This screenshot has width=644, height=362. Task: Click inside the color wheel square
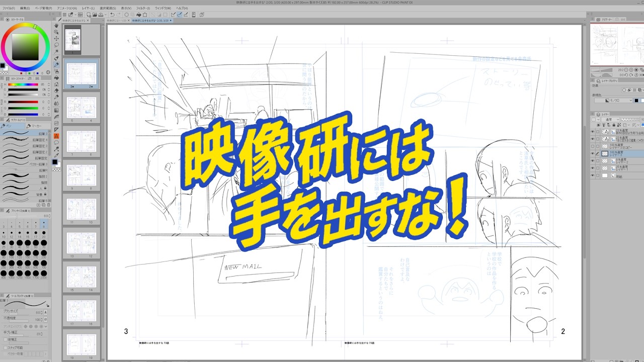pos(24,48)
